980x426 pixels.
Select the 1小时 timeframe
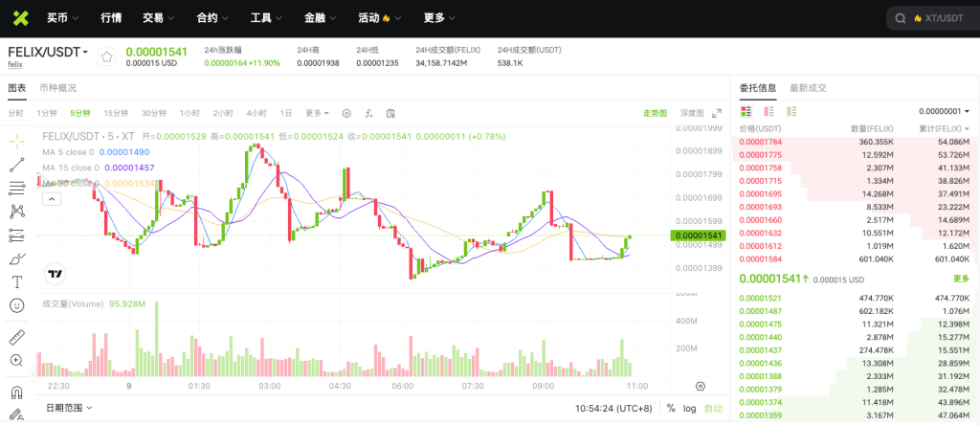[189, 113]
